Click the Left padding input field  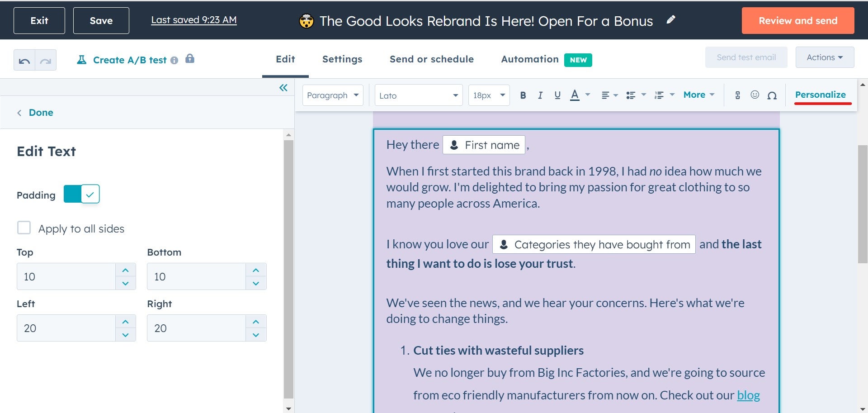[66, 328]
